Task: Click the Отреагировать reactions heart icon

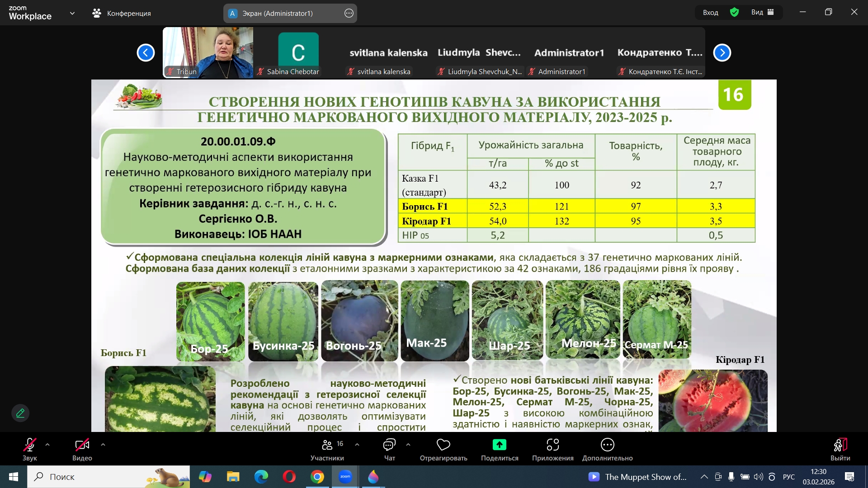Action: tap(443, 445)
